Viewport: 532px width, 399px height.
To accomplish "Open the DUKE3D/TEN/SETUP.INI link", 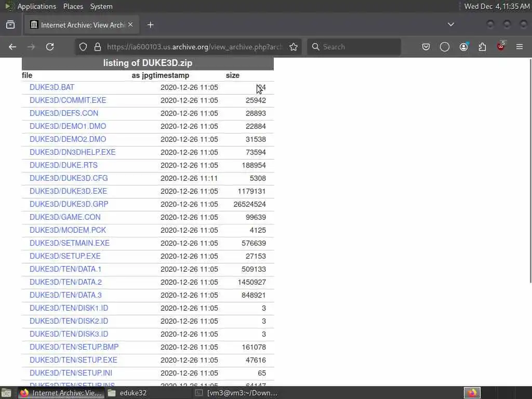I will coord(71,373).
